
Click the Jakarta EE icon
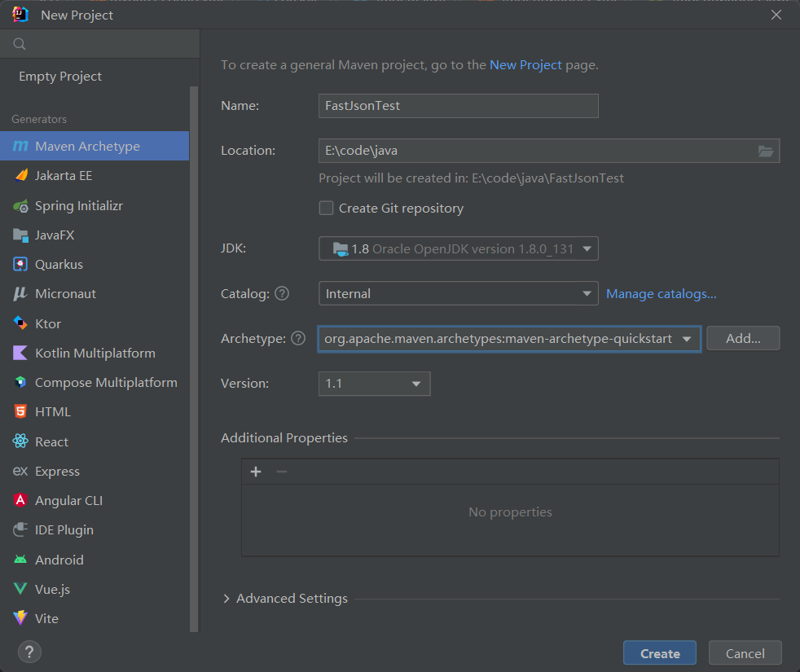(21, 175)
